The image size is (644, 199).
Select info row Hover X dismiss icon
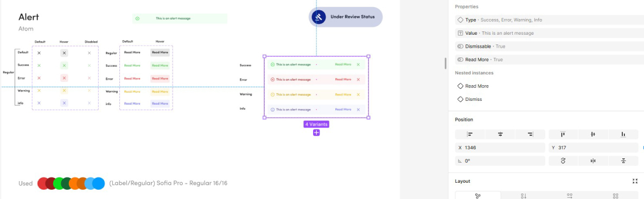point(64,104)
